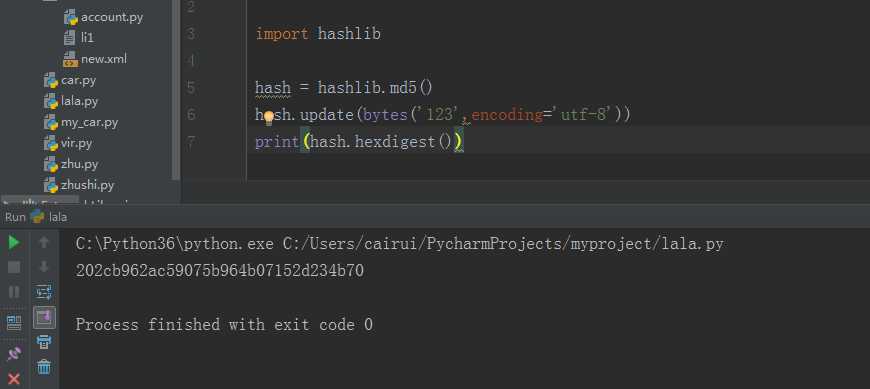Click the project panel vertical scrollbar
The image size is (870, 389).
click(176, 89)
